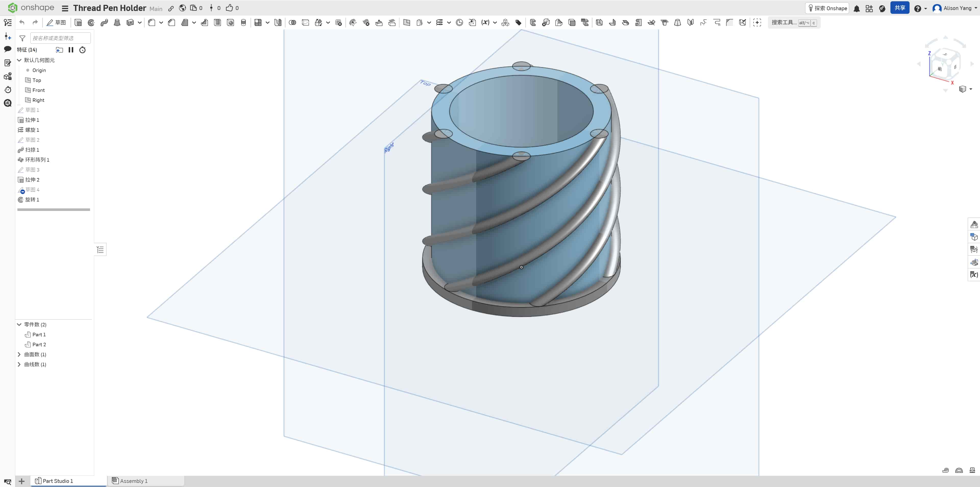Click the copy link icon by title
Screen dimensions: 980x487
171,8
